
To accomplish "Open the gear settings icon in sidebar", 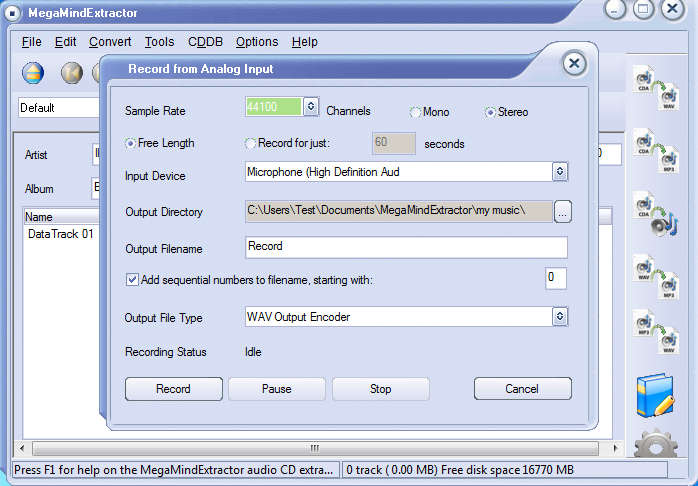I will [x=656, y=443].
